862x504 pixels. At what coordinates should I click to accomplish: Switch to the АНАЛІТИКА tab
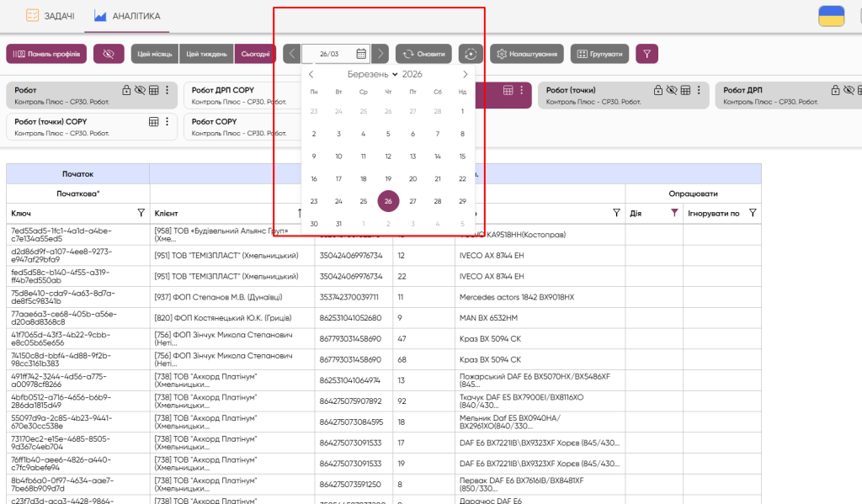coord(127,16)
